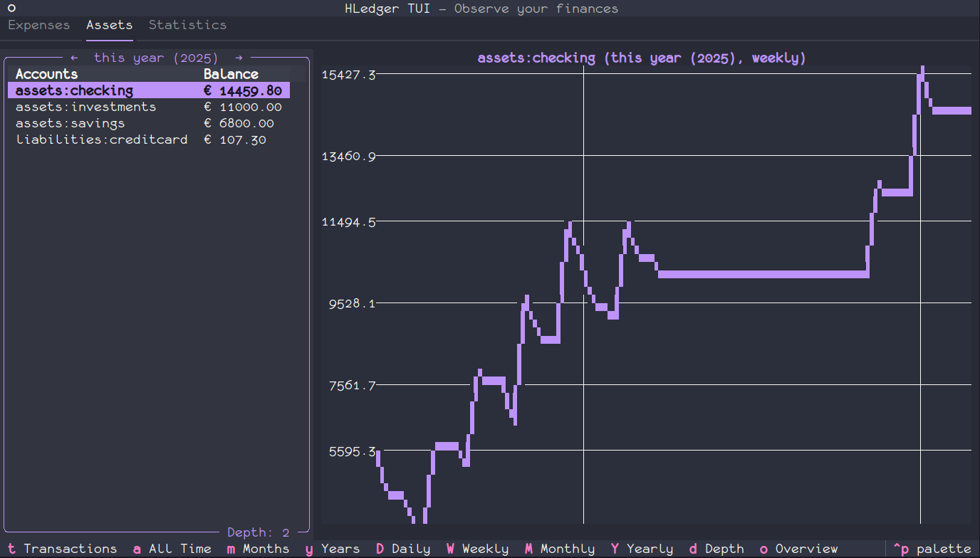
Task: Click the right arrow to view next year
Action: point(239,58)
